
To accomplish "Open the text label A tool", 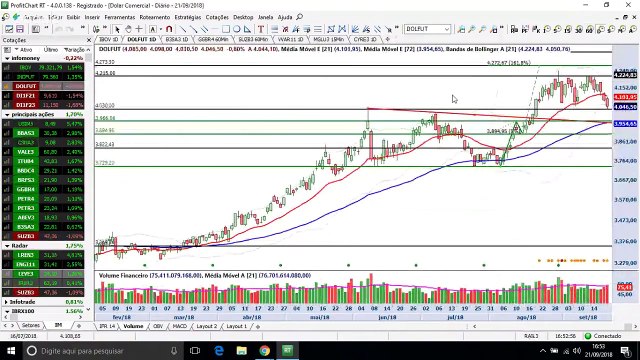I will click(153, 29).
